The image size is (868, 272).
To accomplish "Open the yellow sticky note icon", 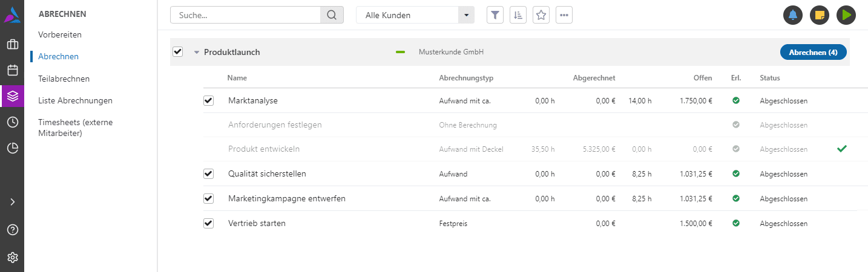I will [820, 15].
